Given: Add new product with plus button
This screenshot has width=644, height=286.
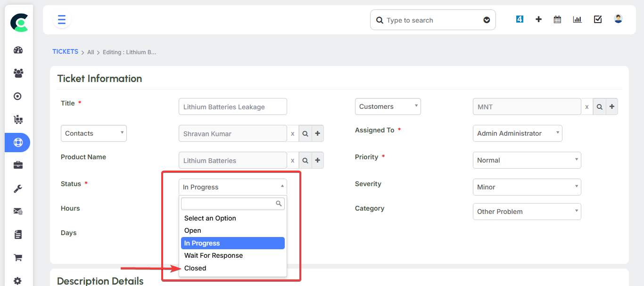Looking at the screenshot, I should click(x=317, y=161).
